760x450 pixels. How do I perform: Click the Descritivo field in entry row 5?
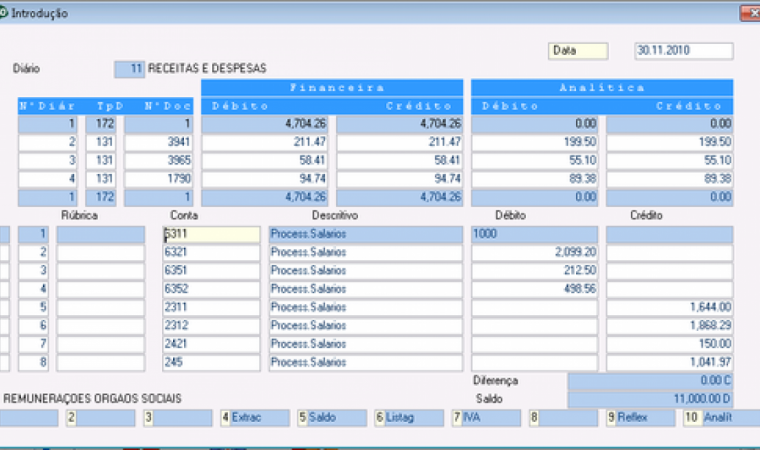(x=366, y=307)
